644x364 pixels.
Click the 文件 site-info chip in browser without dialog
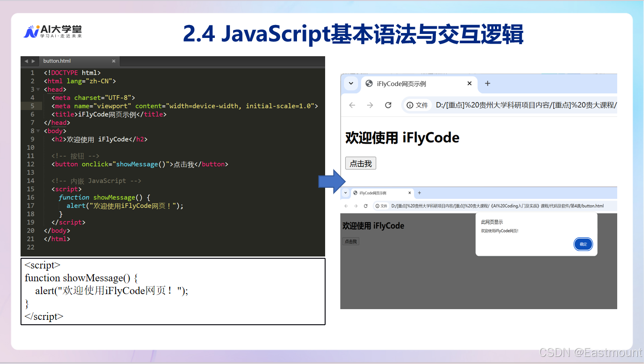click(x=417, y=105)
